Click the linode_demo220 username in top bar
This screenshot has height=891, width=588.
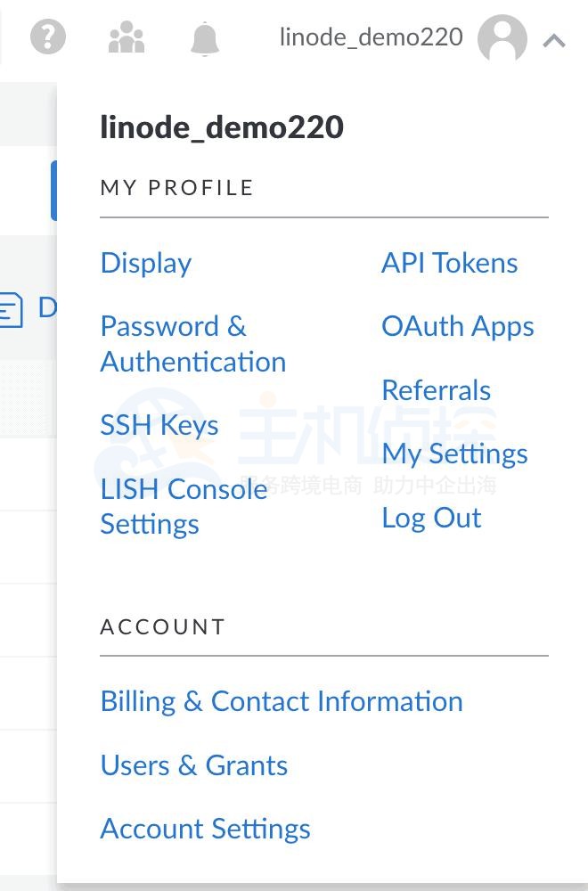point(371,37)
